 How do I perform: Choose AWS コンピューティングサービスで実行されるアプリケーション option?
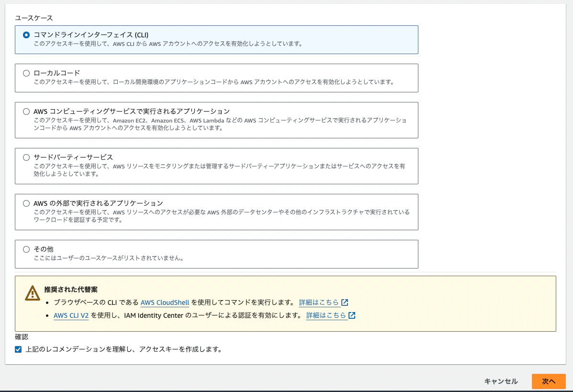[x=26, y=112]
